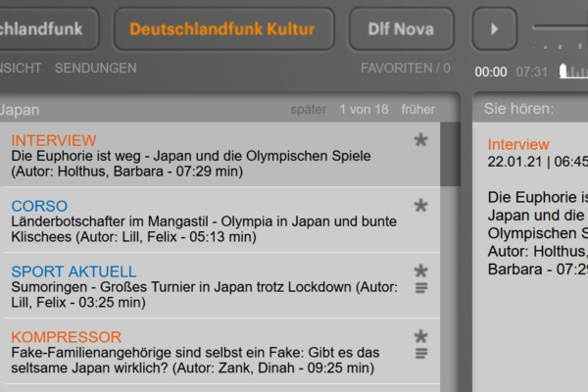Star the Corso Länderbotschafter im Mangastil entry
The height and width of the screenshot is (392, 588).
point(420,206)
